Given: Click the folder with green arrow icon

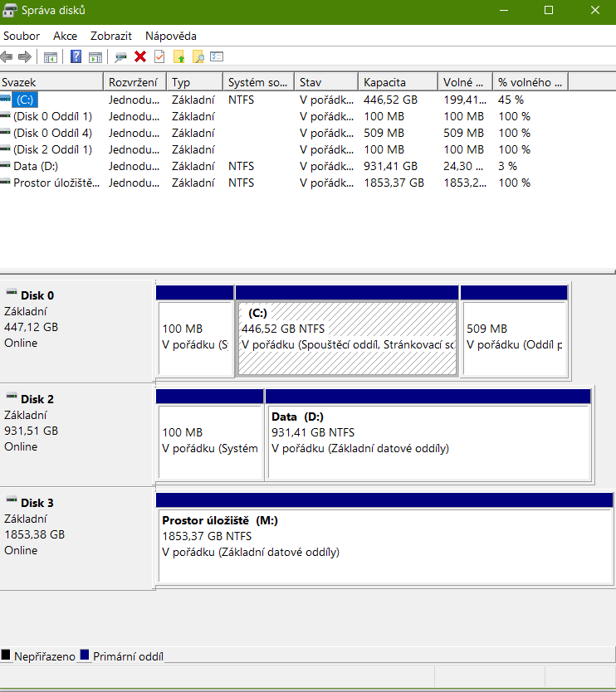Looking at the screenshot, I should click(x=178, y=56).
